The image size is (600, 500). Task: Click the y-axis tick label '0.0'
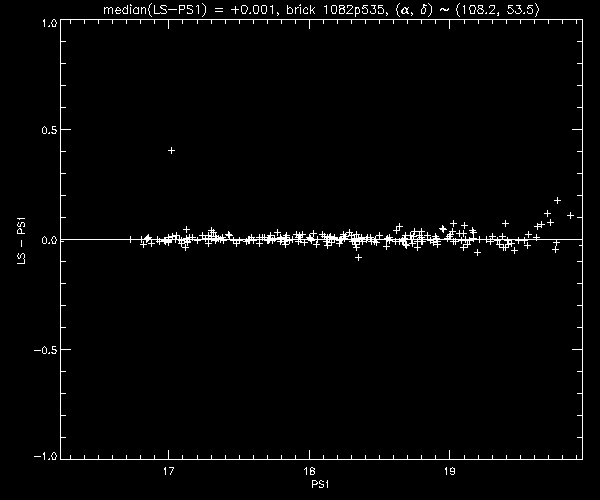pos(49,240)
